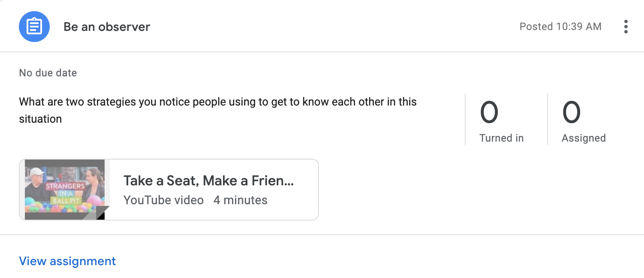The image size is (644, 278).
Task: Click the "YouTube video" attachment type label
Action: tap(163, 200)
